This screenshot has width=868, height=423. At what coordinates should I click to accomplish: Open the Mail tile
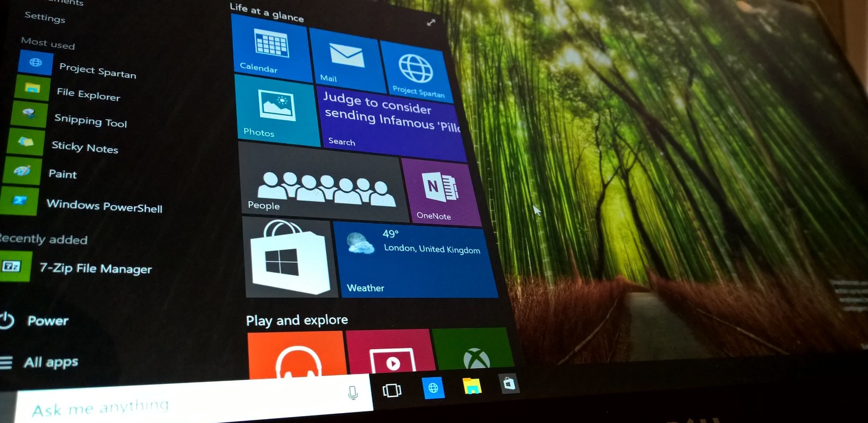coord(348,61)
